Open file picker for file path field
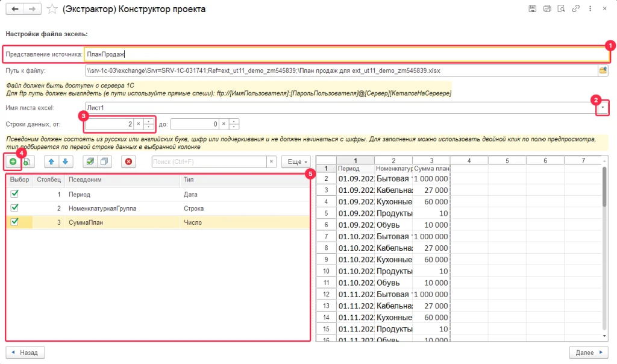The image size is (617, 364). (x=602, y=71)
